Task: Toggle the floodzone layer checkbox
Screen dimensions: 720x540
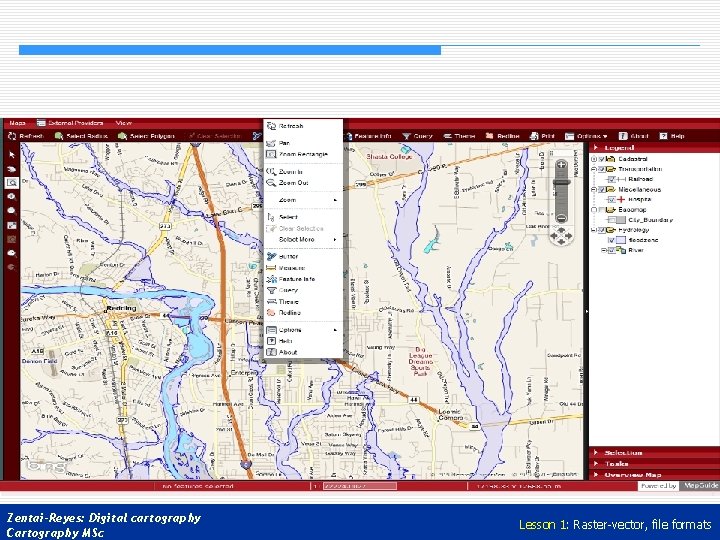Action: tap(611, 240)
